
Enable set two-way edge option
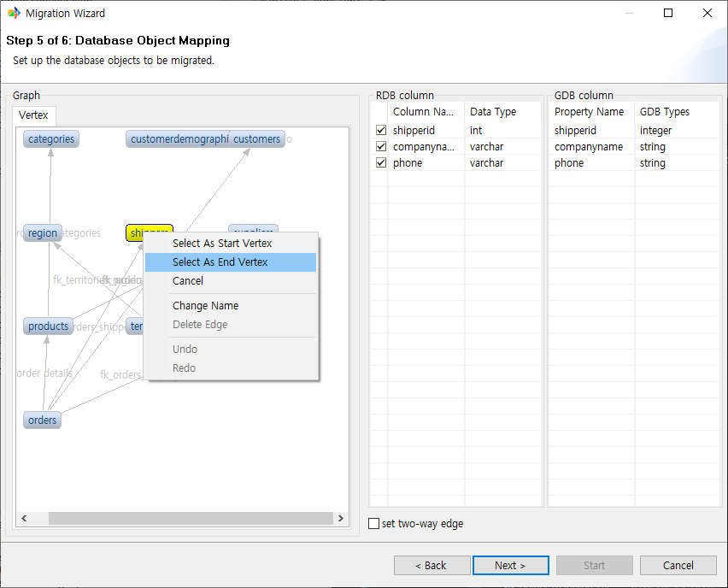(373, 524)
